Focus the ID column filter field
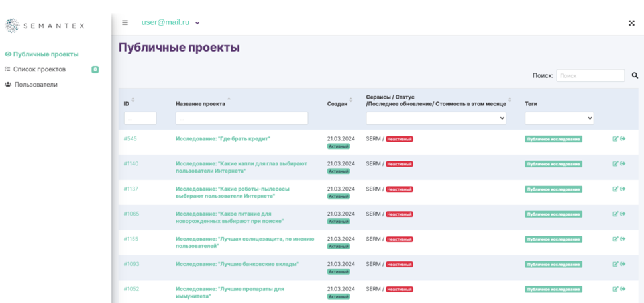The width and height of the screenshot is (644, 303). tap(140, 118)
